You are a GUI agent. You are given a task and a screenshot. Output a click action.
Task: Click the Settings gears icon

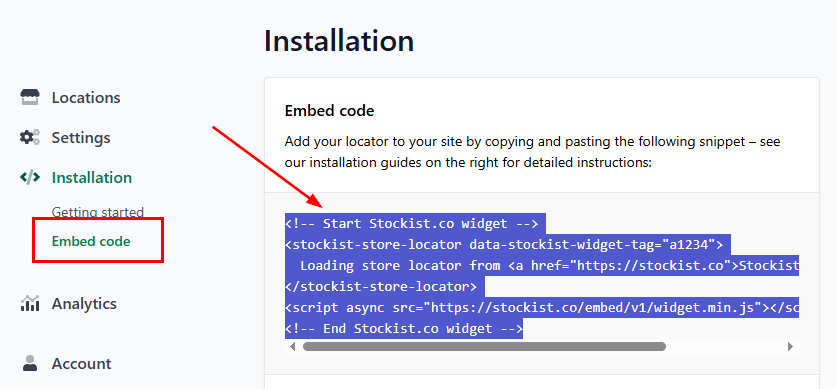tap(30, 138)
